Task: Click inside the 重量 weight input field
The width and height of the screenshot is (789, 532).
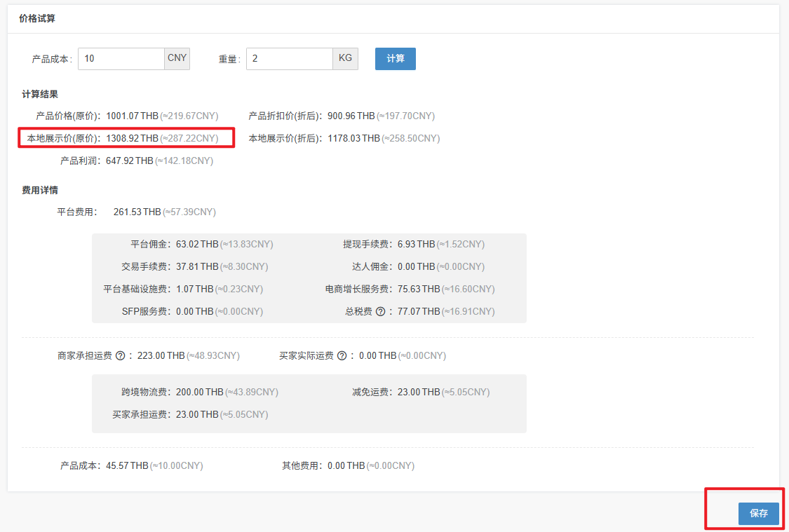Action: pyautogui.click(x=289, y=59)
